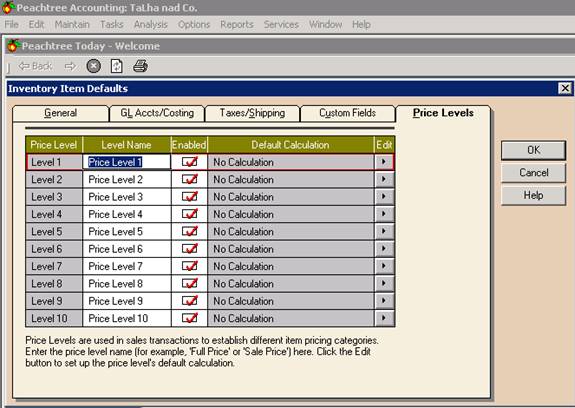Click the Price Level 5 name field
Image resolution: width=575 pixels, height=408 pixels.
127,231
